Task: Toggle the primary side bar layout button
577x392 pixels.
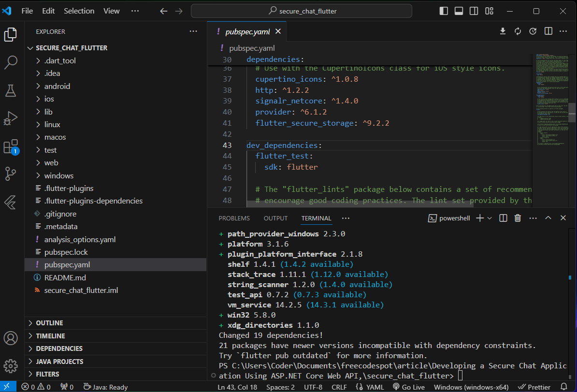Action: 444,11
